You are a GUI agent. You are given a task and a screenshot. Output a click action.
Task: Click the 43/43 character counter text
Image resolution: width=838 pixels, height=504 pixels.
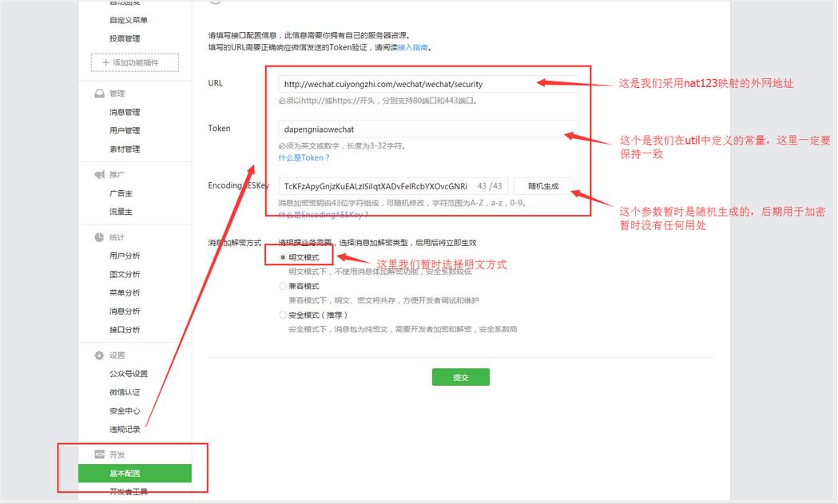[490, 186]
